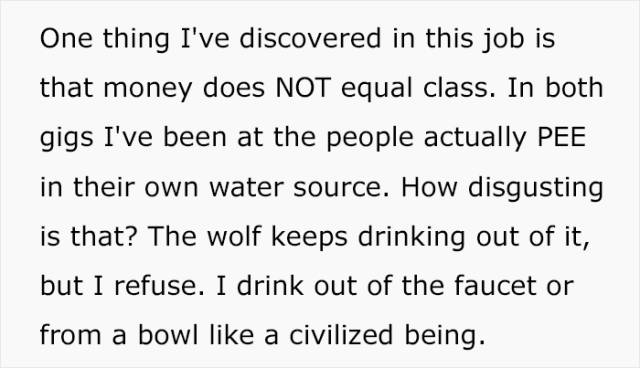Image resolution: width=640 pixels, height=368 pixels.
Task: Click the word 'disgusting' in the paragraph
Action: [x=536, y=189]
